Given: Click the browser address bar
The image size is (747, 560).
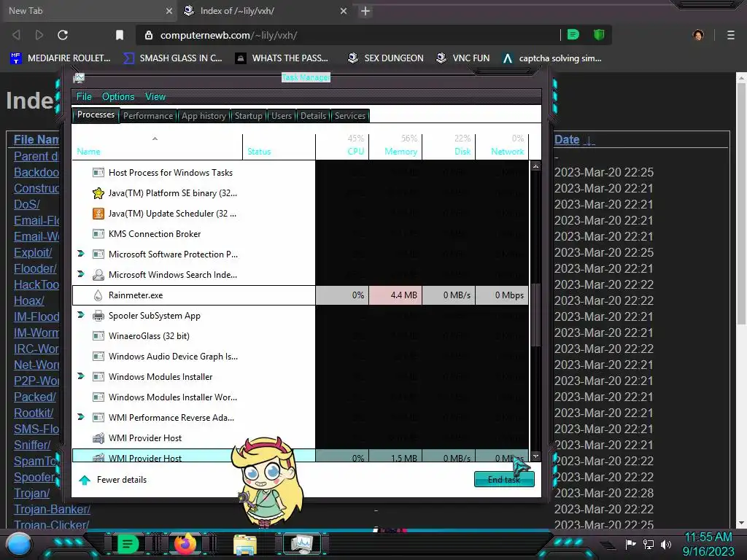Looking at the screenshot, I should pyautogui.click(x=348, y=35).
